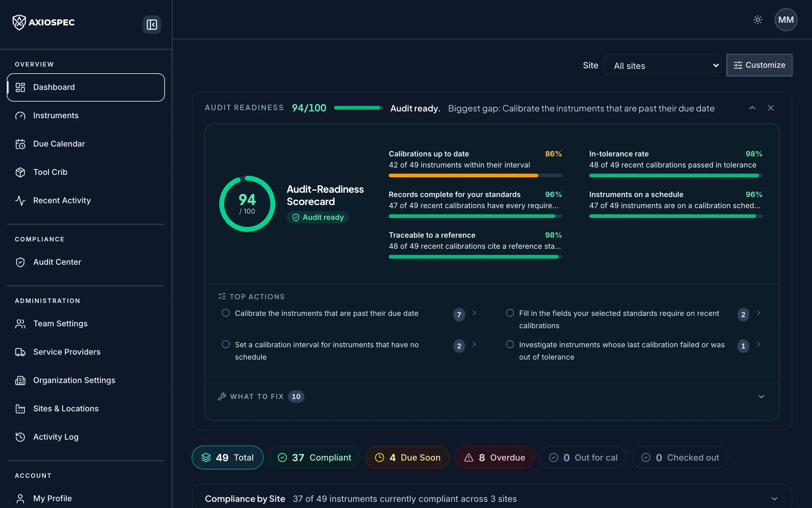Viewport: 812px width, 508px height.
Task: Click the My Profile person icon
Action: (x=21, y=498)
